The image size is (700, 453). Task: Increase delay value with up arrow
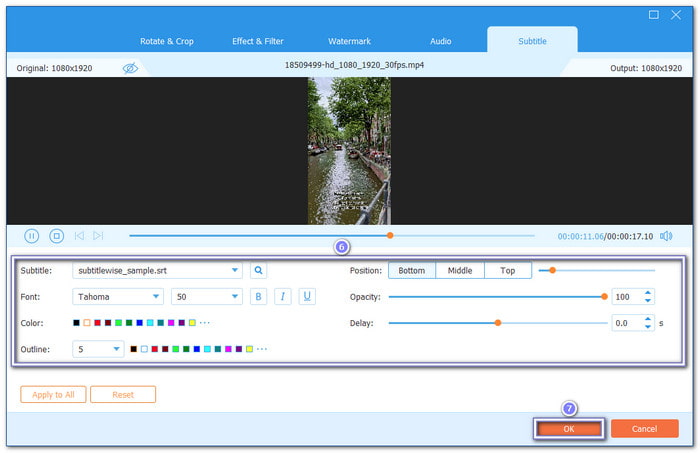click(647, 319)
